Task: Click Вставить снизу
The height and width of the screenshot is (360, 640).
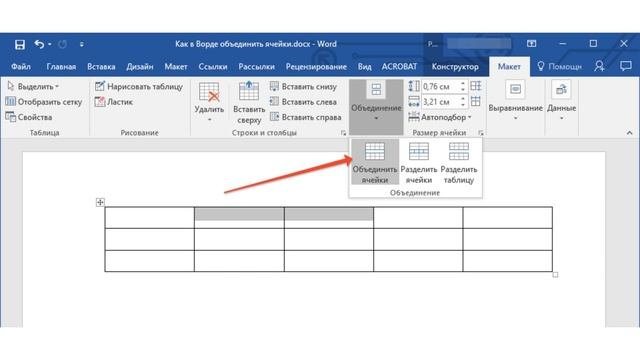Action: [x=303, y=87]
